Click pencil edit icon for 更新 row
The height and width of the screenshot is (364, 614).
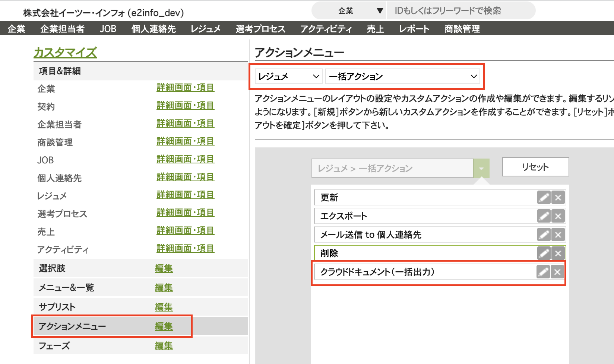pyautogui.click(x=544, y=198)
